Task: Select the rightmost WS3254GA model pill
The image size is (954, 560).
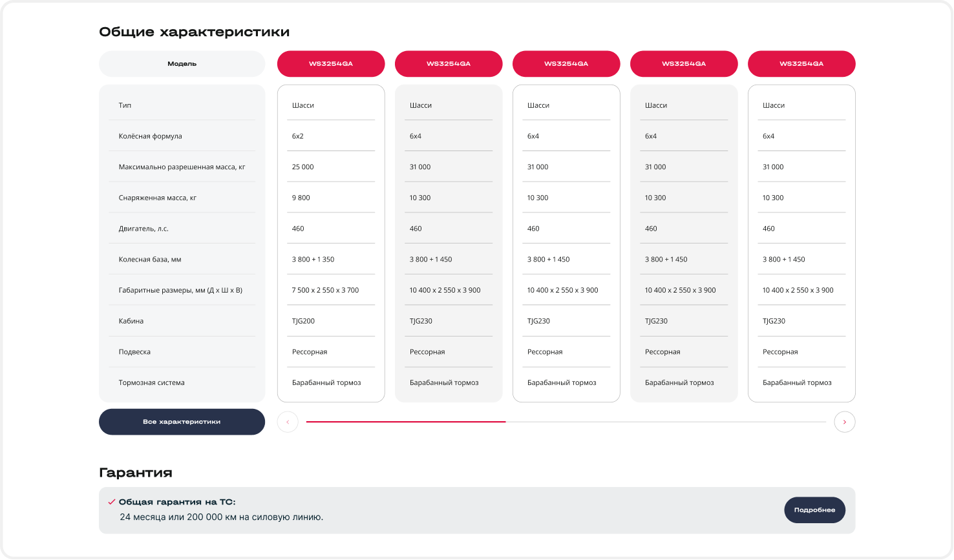Action: click(801, 64)
